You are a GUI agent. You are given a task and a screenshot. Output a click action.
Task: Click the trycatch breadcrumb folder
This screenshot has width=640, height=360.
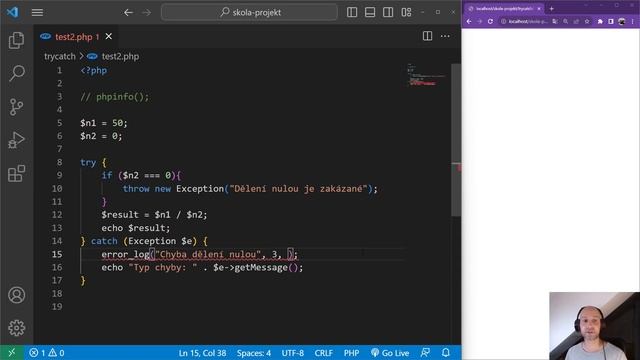tap(60, 56)
